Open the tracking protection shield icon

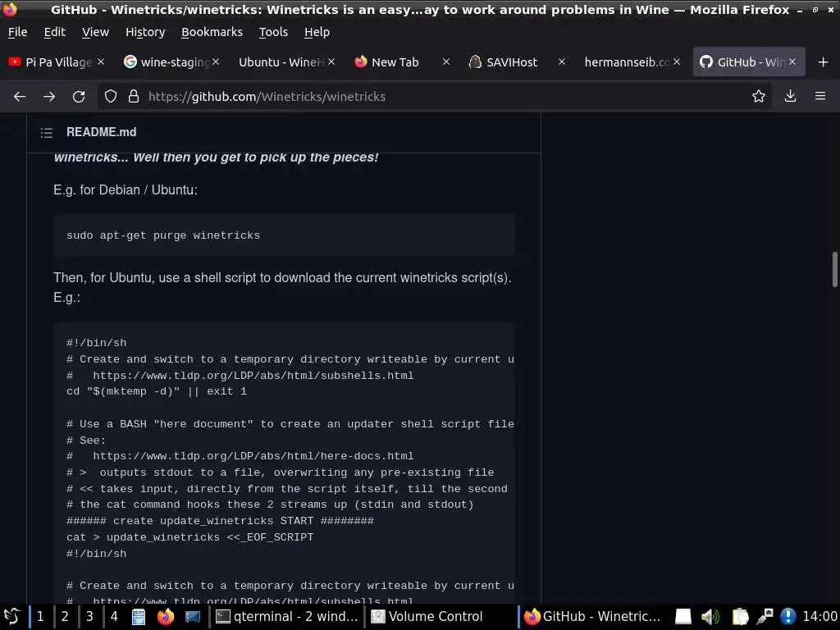pos(111,97)
